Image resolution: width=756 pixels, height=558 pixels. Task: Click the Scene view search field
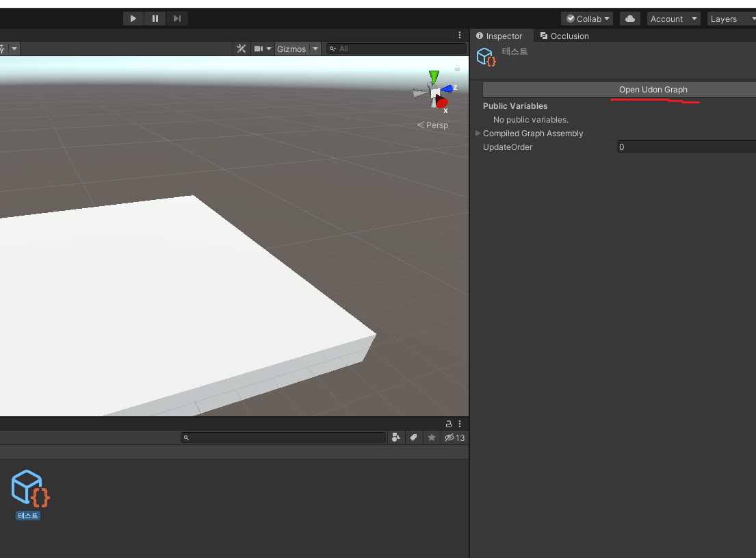[x=396, y=49]
